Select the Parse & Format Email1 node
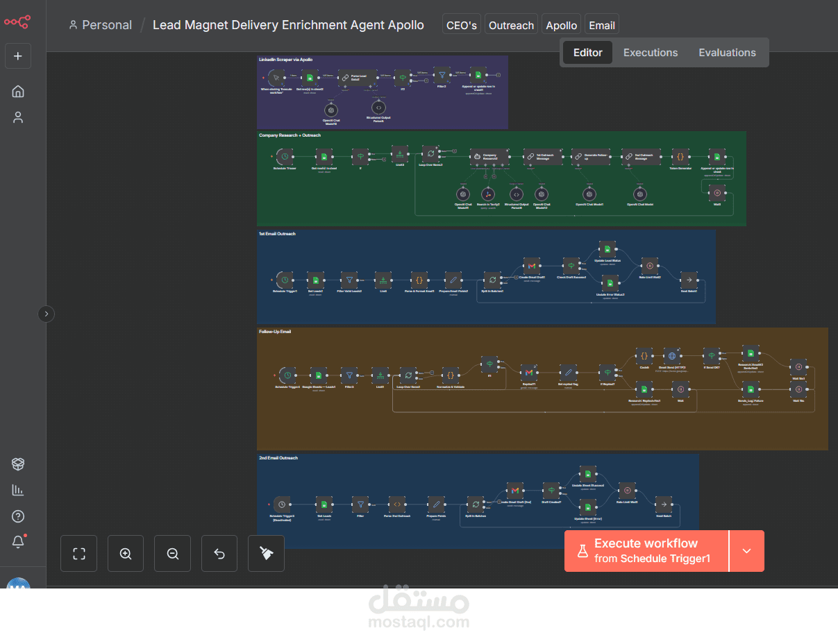838x644 pixels. tap(419, 280)
